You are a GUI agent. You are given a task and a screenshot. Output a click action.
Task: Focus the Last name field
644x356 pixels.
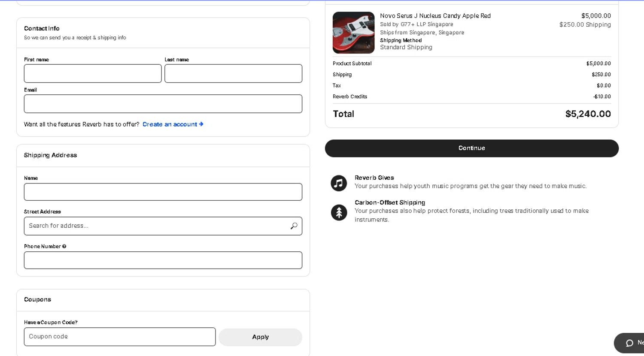233,73
